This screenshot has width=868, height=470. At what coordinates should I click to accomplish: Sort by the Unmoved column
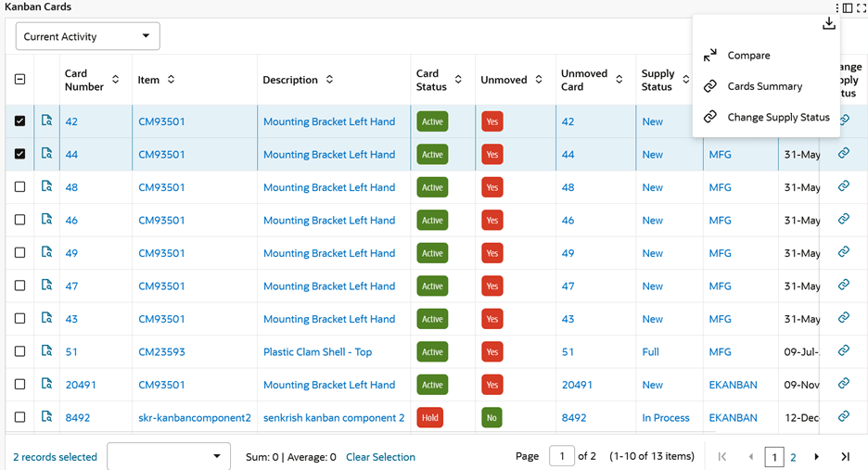coord(539,79)
